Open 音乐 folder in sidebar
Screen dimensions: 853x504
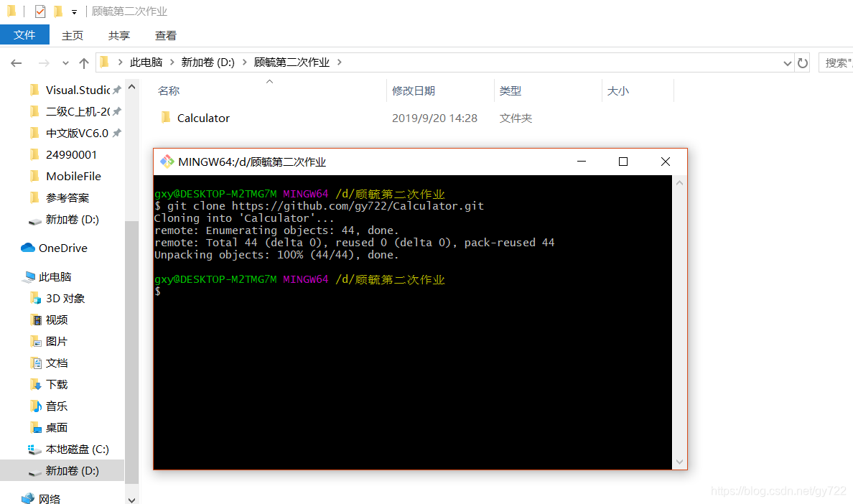56,406
